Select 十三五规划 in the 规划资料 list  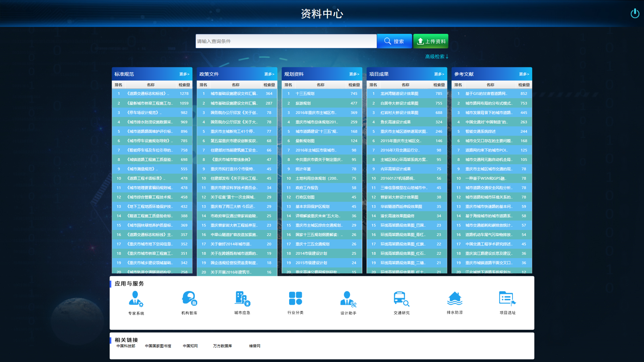[x=305, y=94]
